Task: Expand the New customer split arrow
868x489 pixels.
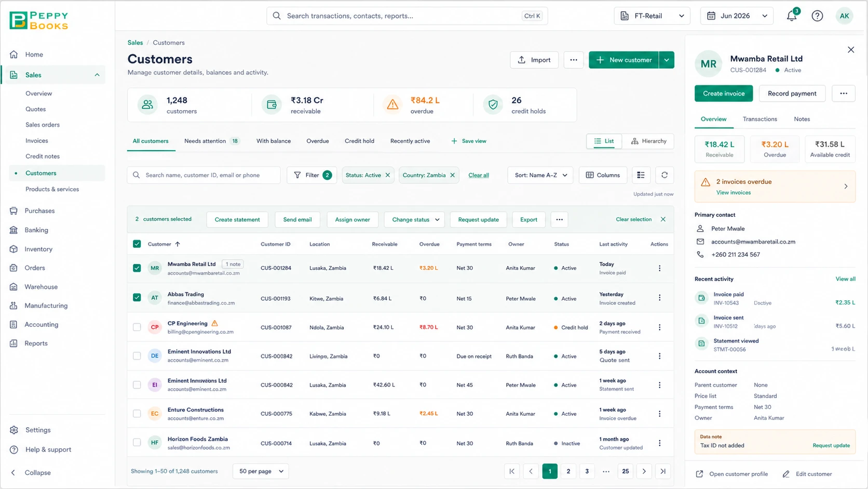Action: (667, 60)
